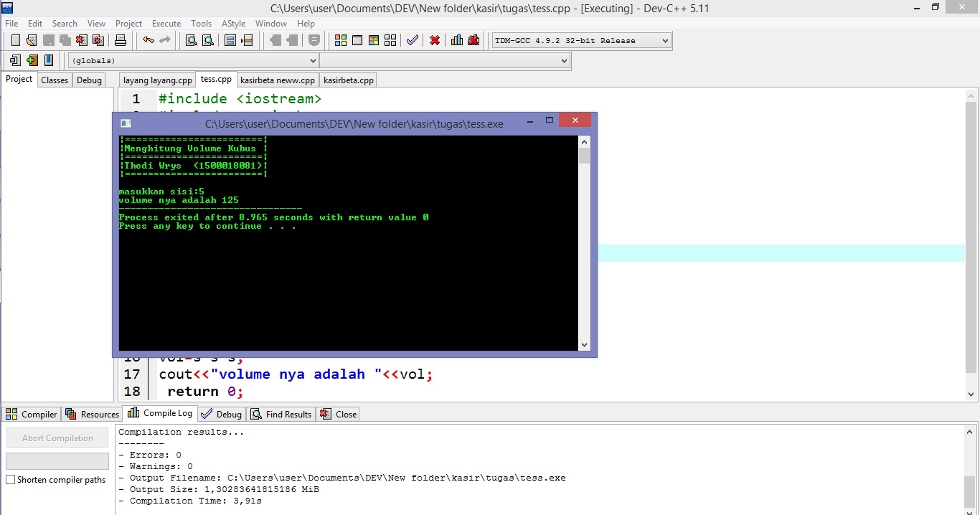Select the tess.cpp editor tab
Screen dimensions: 980x515
pos(216,79)
